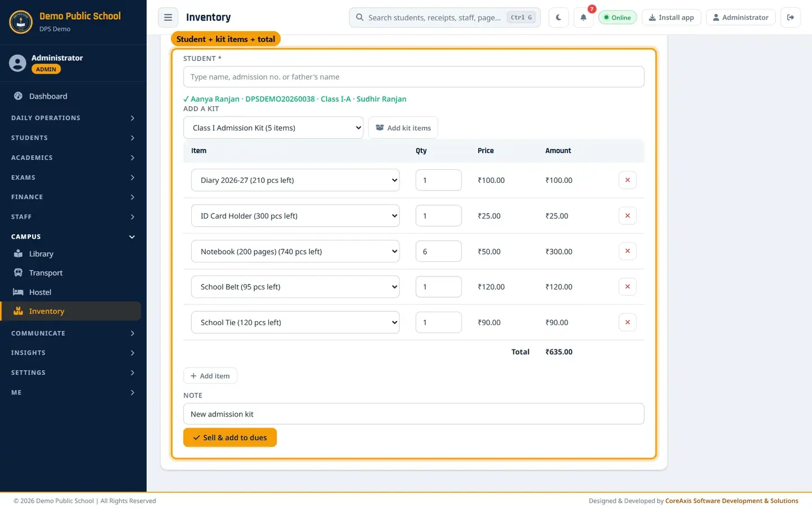Expand the Settings section
812x508 pixels.
pos(73,373)
